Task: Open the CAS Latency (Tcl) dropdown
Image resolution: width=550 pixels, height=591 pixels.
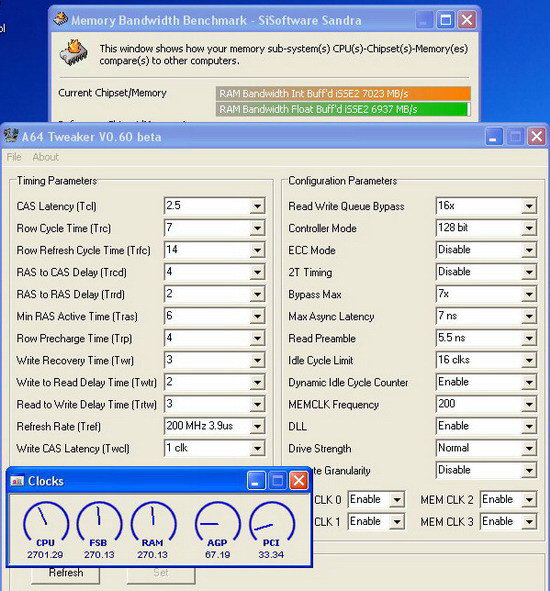Action: click(257, 206)
